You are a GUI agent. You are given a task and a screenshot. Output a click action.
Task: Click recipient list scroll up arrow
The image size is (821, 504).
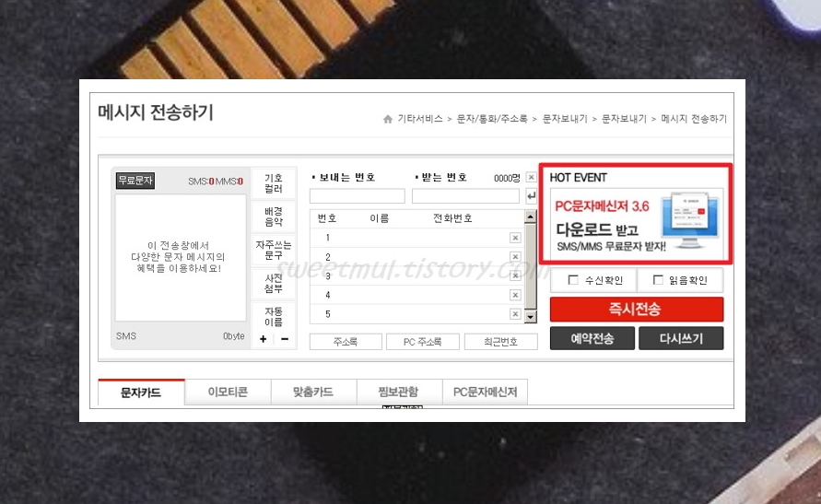click(x=531, y=217)
